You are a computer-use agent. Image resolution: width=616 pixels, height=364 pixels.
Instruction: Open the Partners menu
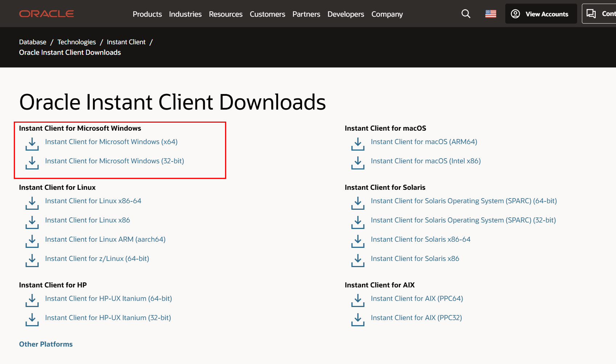(306, 14)
